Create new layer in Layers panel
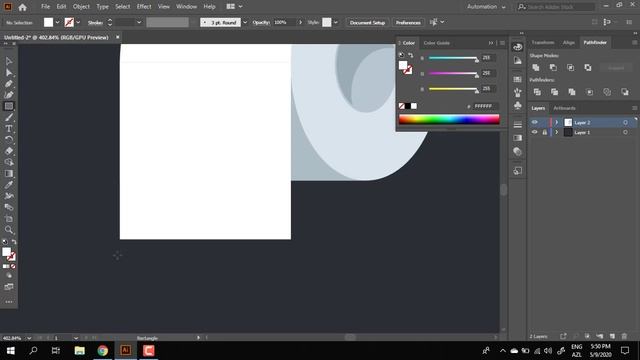Viewport: 640px width, 360px height. click(612, 336)
